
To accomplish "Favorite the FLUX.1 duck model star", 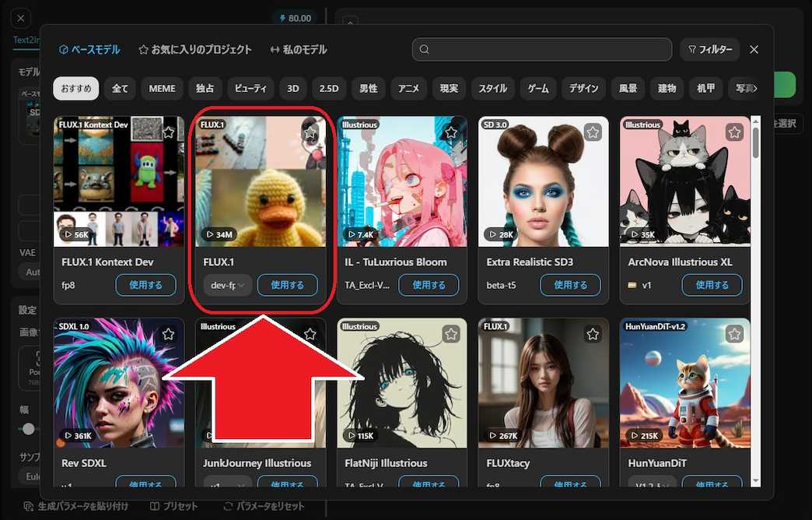I will coord(310,132).
